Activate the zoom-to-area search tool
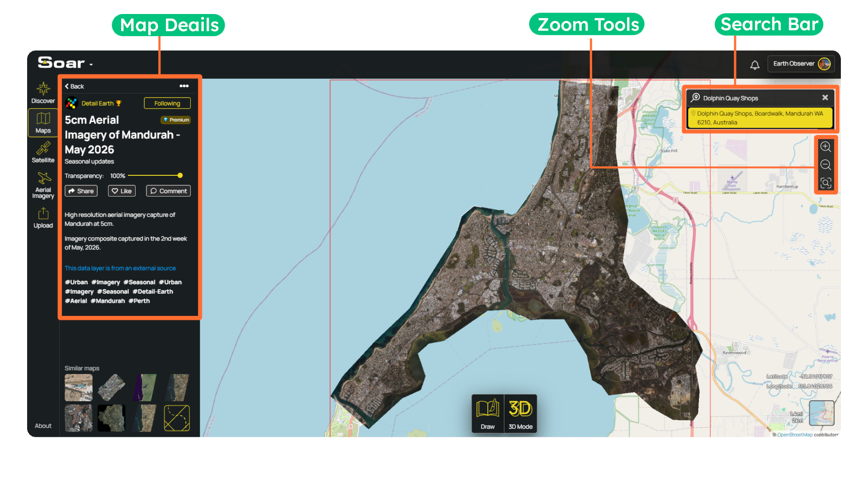 (826, 183)
